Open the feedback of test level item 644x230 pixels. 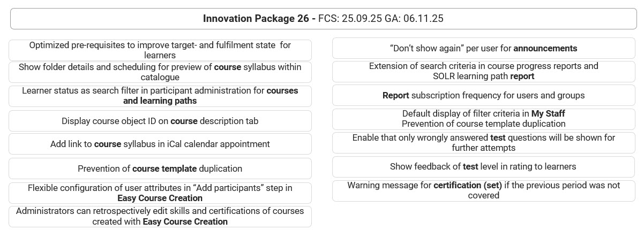[483, 167]
